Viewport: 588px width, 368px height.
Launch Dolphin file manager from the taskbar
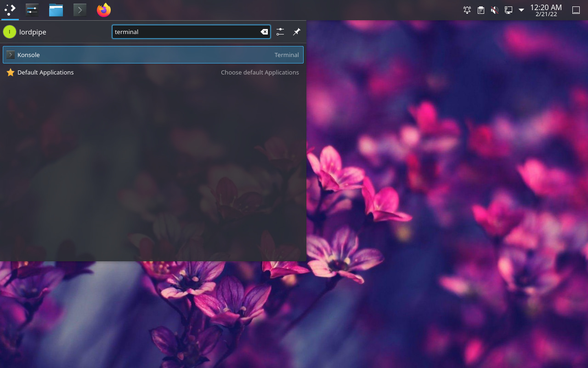click(56, 9)
